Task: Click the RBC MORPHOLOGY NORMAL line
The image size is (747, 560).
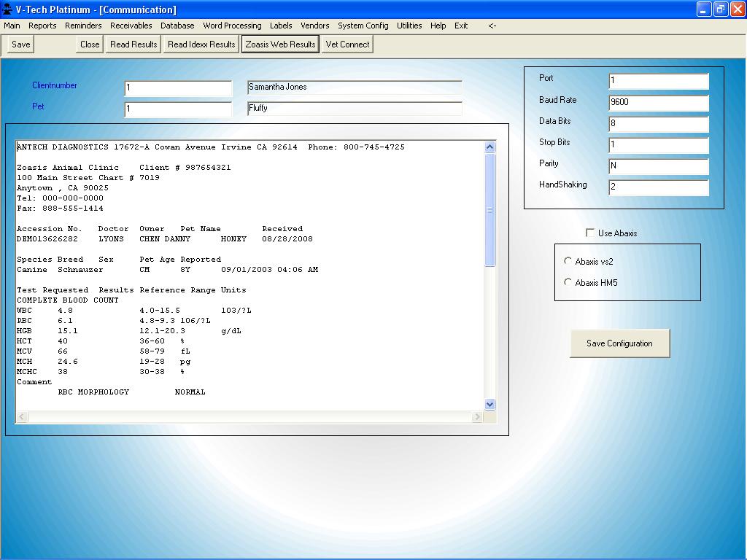Action: coord(131,392)
